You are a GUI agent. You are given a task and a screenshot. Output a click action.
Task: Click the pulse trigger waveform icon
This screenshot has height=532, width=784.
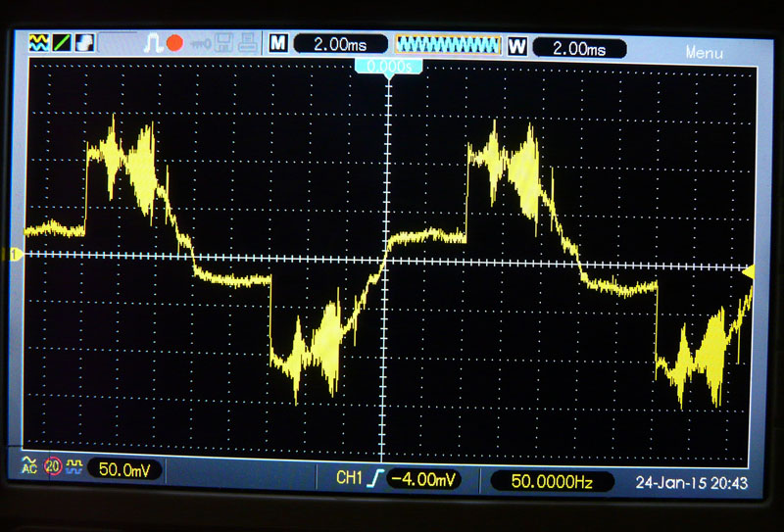click(x=154, y=44)
